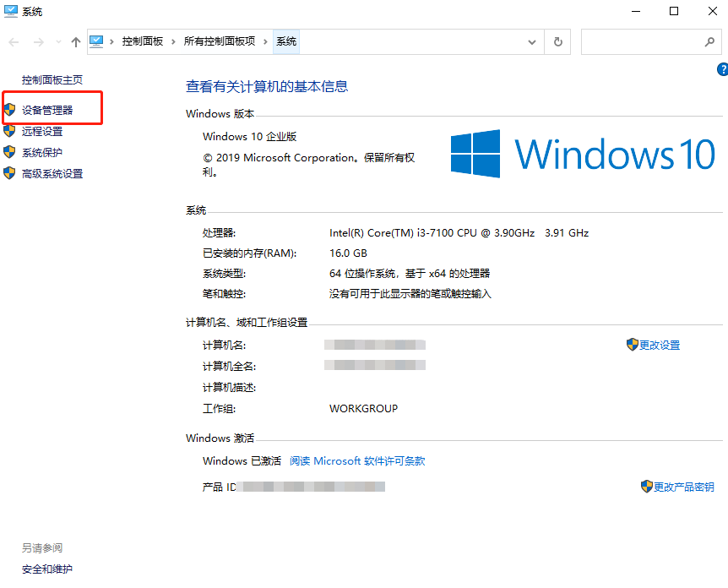Image resolution: width=728 pixels, height=588 pixels.
Task: Click the Windows 版本 section header
Action: [x=220, y=114]
